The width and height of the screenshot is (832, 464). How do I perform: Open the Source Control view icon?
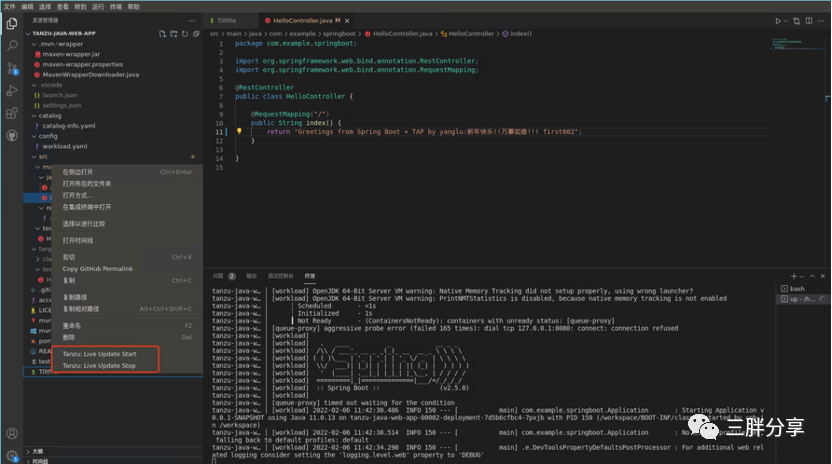pos(12,68)
